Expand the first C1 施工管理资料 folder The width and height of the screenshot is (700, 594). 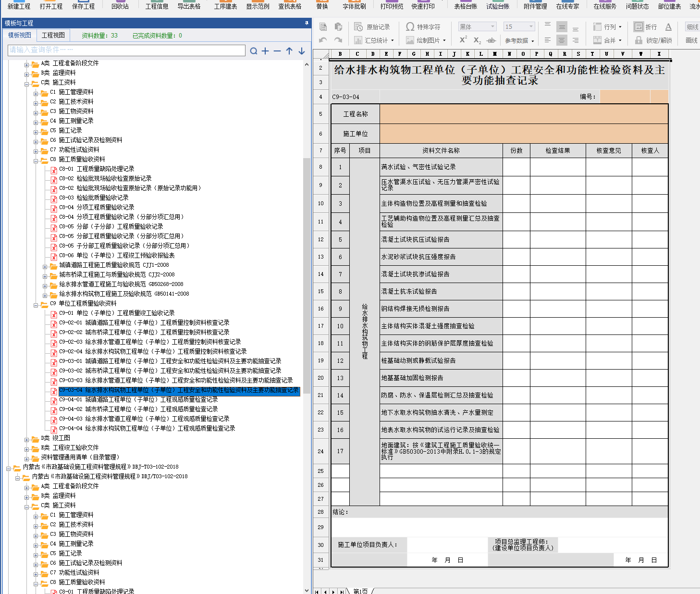pyautogui.click(x=36, y=93)
